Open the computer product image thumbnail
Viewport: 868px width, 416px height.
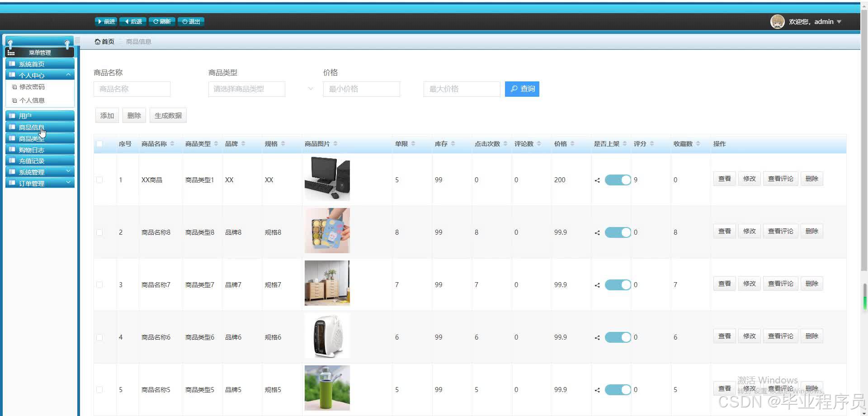[327, 178]
